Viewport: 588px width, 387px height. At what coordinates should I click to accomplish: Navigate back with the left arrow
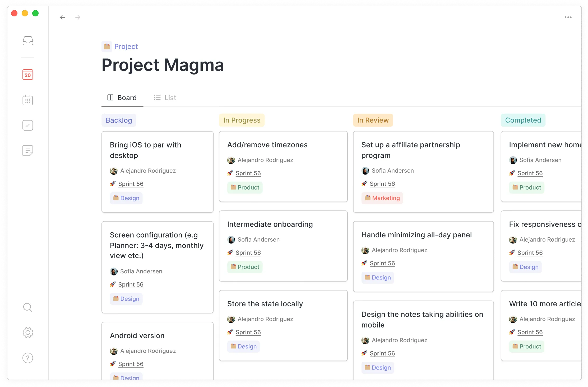tap(62, 17)
